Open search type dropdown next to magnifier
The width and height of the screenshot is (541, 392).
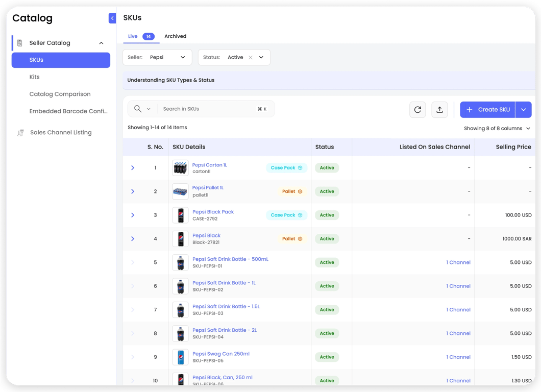149,109
